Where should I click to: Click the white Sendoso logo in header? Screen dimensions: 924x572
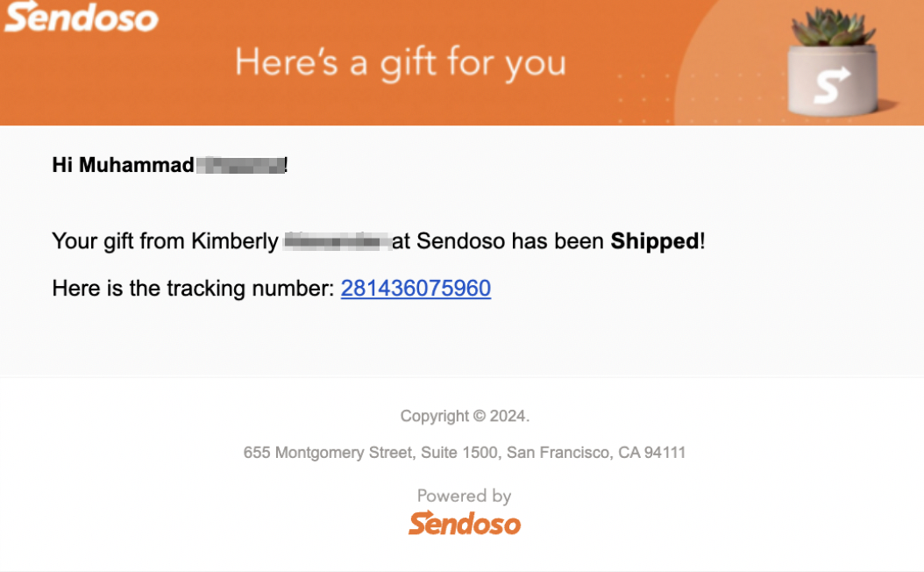[82, 17]
